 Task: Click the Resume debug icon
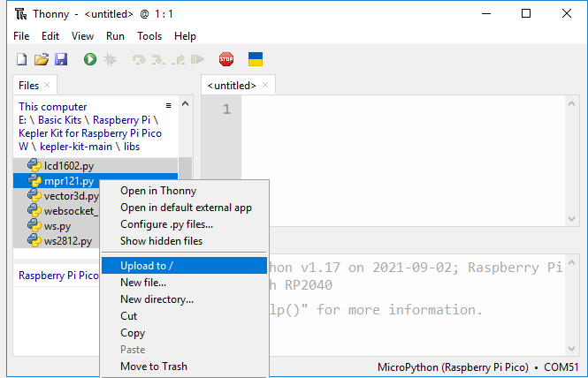(198, 59)
